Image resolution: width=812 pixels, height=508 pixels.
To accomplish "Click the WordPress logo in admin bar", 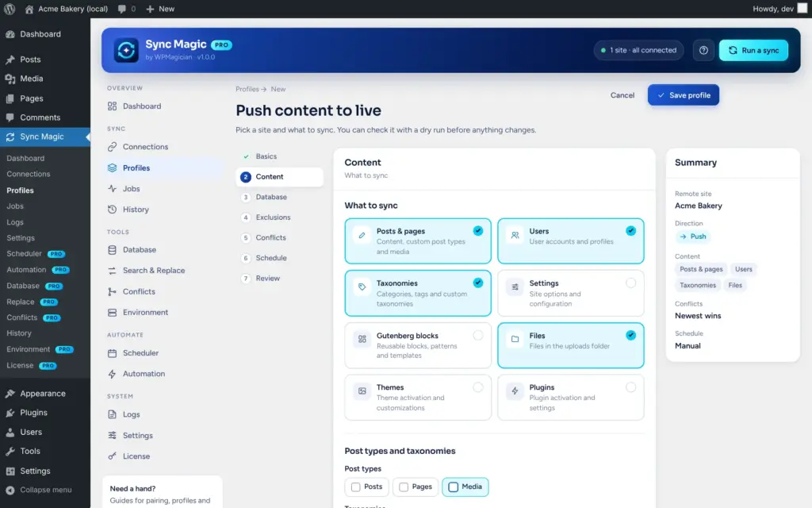I will coord(10,9).
